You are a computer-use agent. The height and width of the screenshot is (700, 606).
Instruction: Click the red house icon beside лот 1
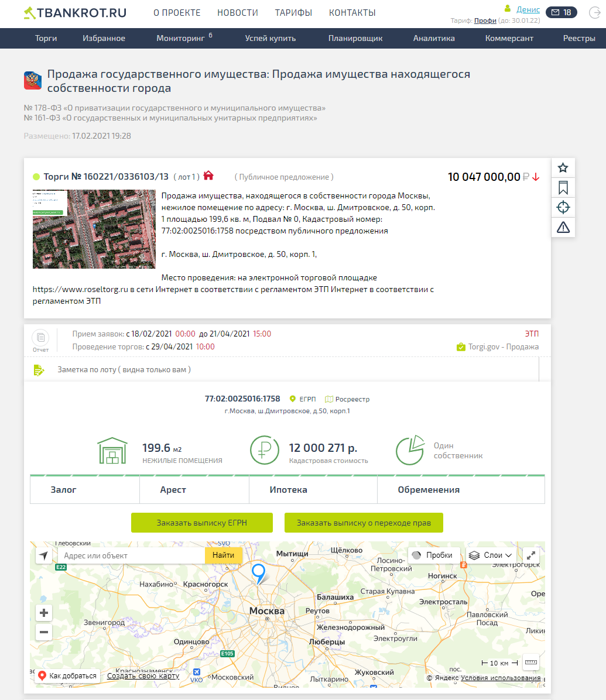coord(208,176)
